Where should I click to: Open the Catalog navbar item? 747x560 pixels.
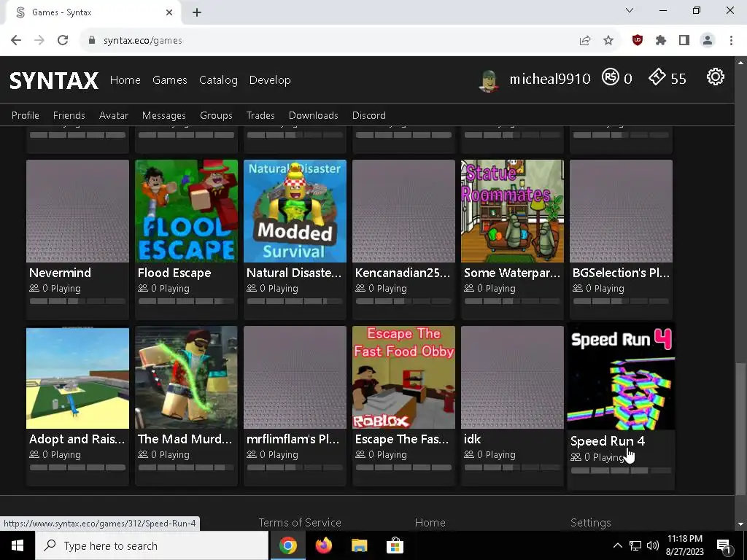point(218,80)
